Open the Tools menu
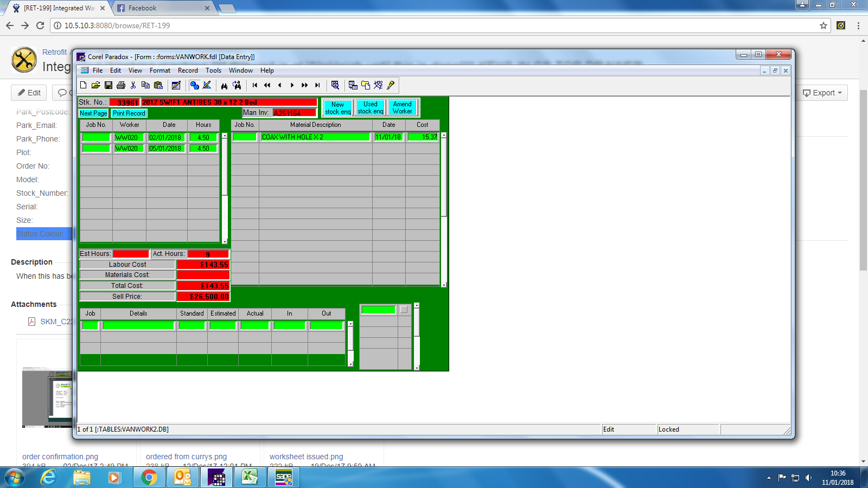868x488 pixels. coord(213,70)
